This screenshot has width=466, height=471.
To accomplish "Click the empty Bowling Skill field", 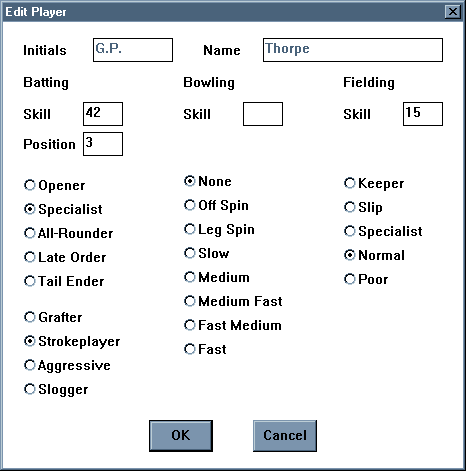I will [x=263, y=114].
